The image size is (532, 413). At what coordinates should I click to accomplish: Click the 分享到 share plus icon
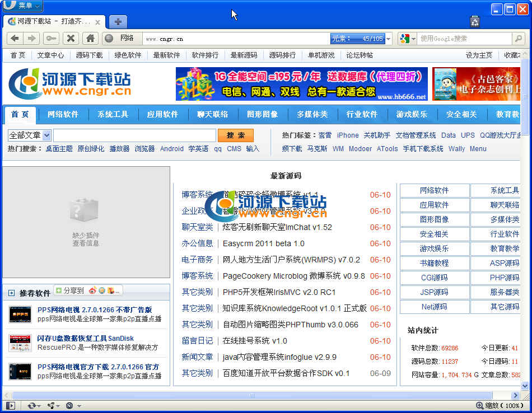59,290
